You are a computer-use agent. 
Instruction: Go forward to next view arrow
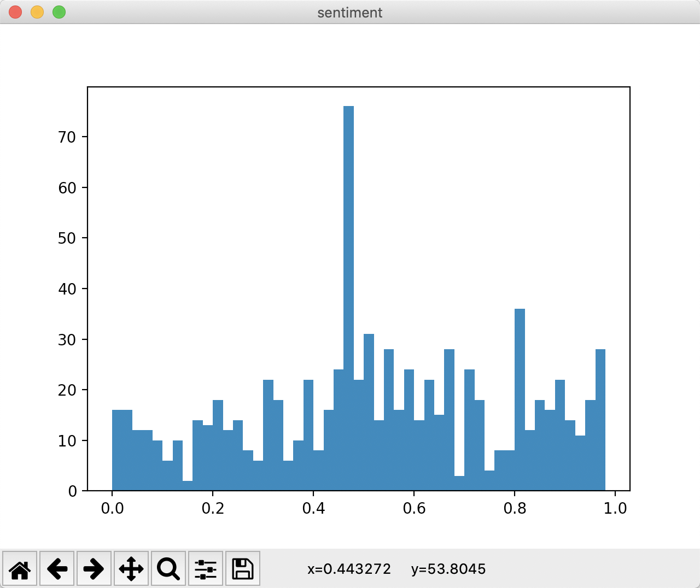click(x=94, y=569)
